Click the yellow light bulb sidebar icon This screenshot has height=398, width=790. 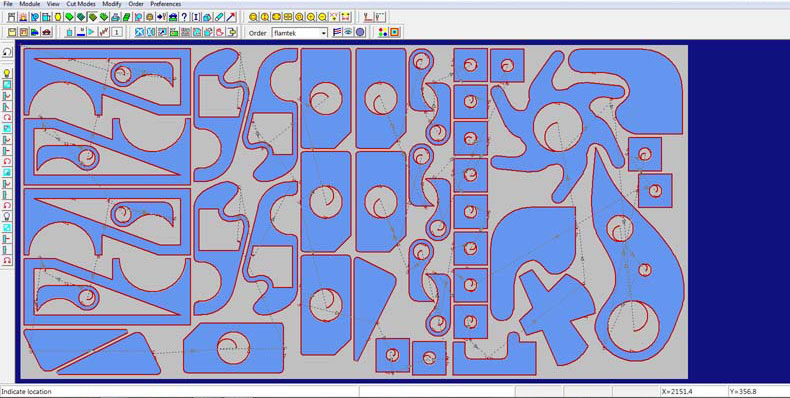click(7, 74)
